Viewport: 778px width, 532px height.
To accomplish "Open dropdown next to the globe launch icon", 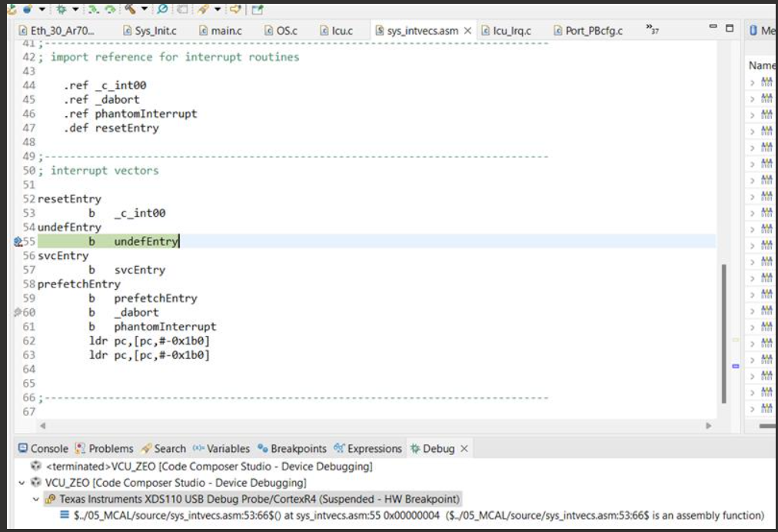I will pos(42,9).
